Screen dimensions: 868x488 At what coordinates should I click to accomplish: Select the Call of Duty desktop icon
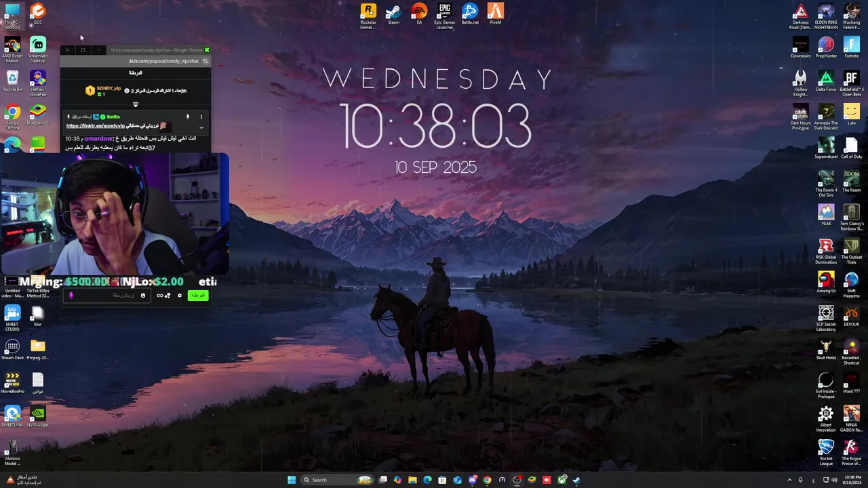[x=852, y=148]
